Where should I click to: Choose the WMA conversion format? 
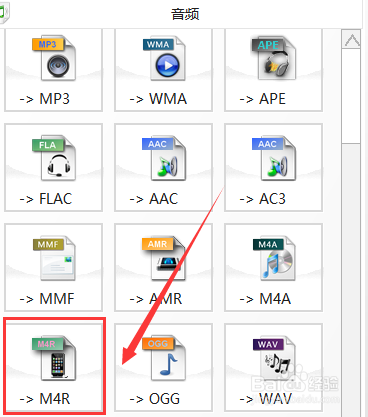pyautogui.click(x=163, y=69)
